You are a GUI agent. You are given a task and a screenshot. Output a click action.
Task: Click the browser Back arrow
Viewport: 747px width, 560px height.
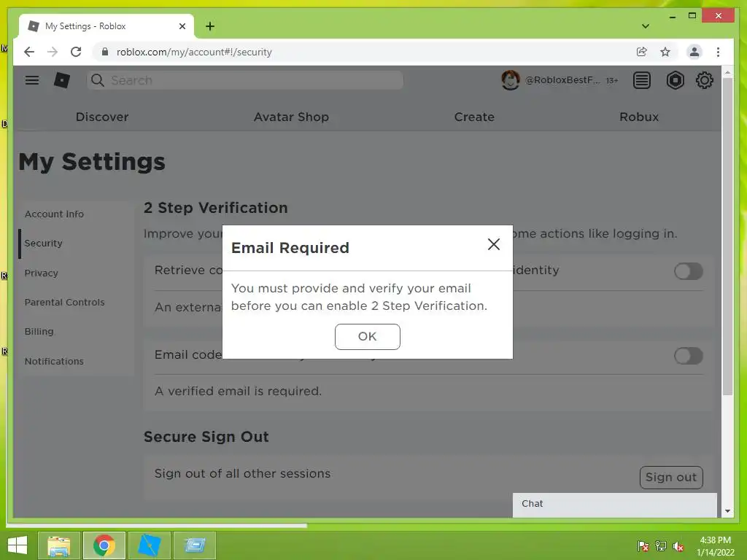pos(29,52)
